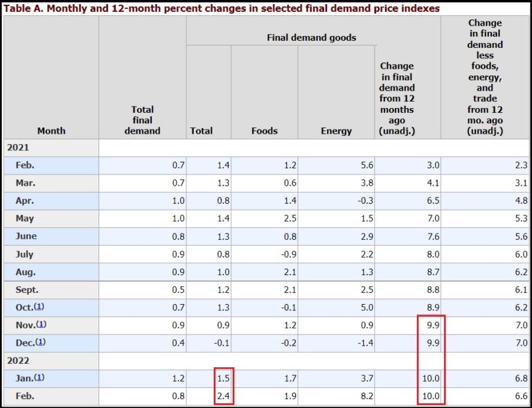Viewport: 532px width, 408px height.
Task: Select the Apr. row label
Action: coord(25,201)
